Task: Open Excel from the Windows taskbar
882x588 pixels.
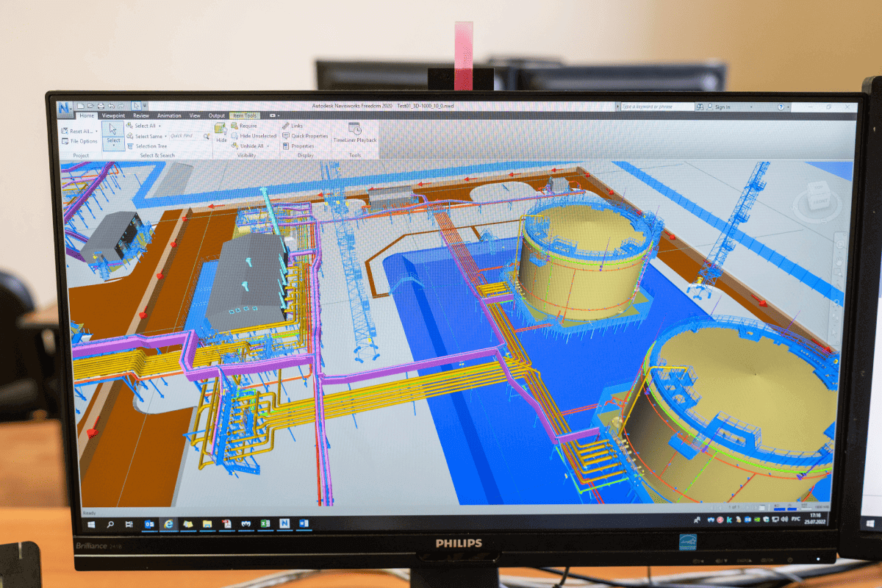Action: point(265,524)
